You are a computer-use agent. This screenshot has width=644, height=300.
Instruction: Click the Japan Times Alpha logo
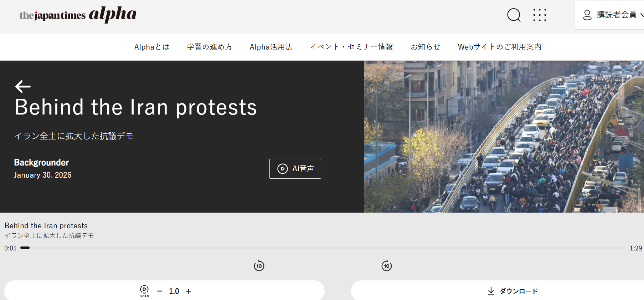click(78, 15)
